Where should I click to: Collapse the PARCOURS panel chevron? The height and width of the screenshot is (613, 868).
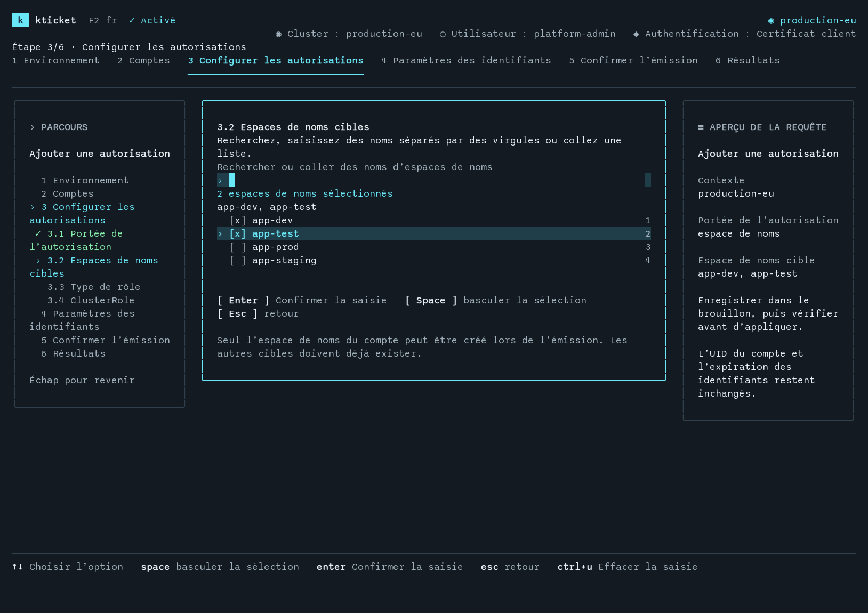coord(33,127)
